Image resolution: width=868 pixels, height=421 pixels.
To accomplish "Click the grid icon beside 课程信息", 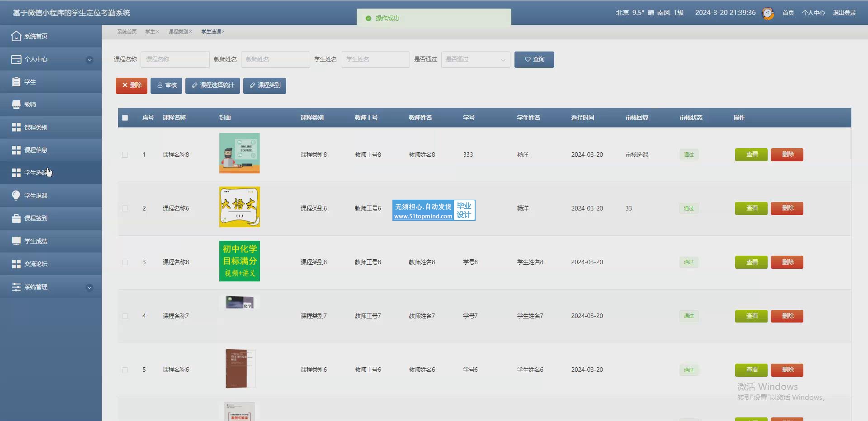I will pyautogui.click(x=16, y=150).
